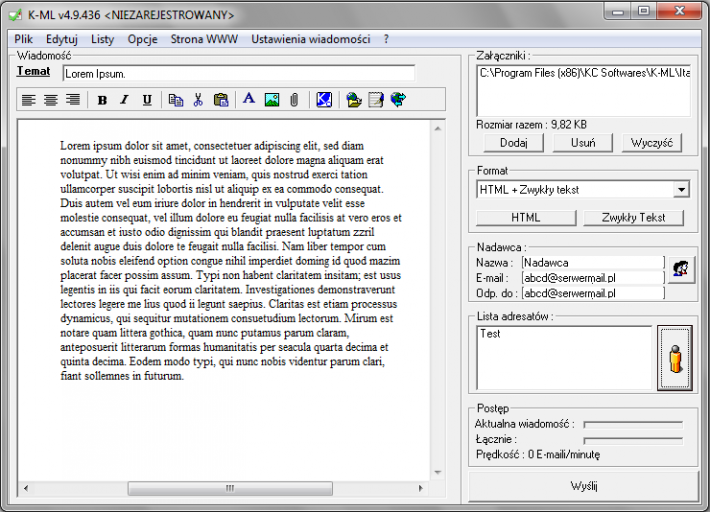Image resolution: width=710 pixels, height=512 pixels.
Task: Select the attachment path in Załączniki list
Action: pos(584,73)
